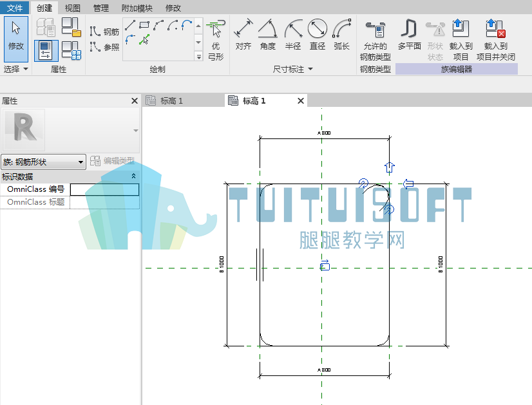The image size is (532, 405).
Task: Toggle the 优弓形 major segment option
Action: click(216, 40)
